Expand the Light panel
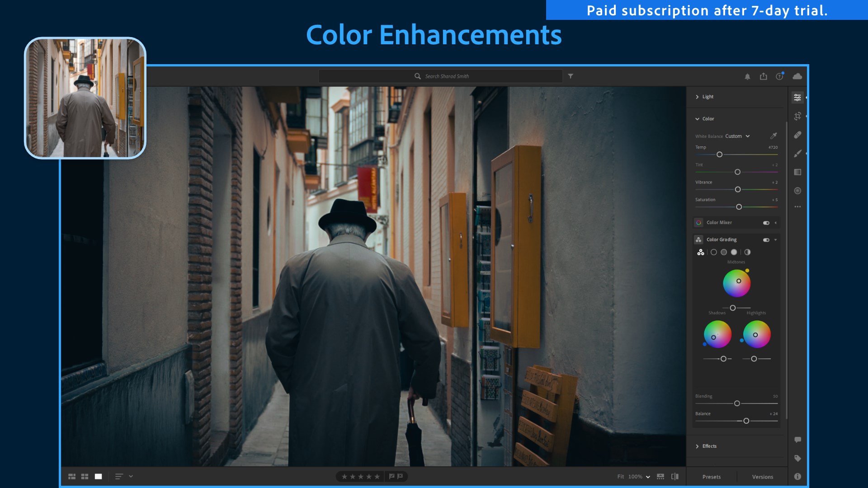The image size is (868, 488). pyautogui.click(x=708, y=97)
